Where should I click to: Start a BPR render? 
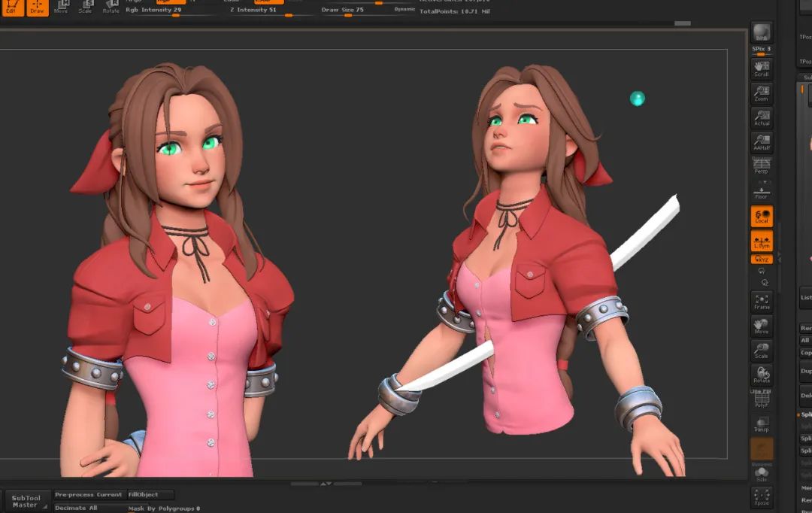[x=761, y=32]
